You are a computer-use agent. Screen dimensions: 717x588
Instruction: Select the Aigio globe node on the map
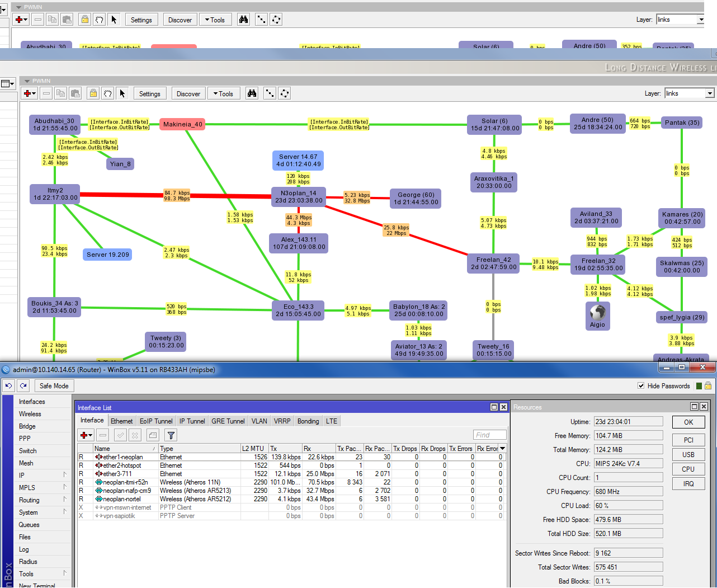pyautogui.click(x=597, y=313)
